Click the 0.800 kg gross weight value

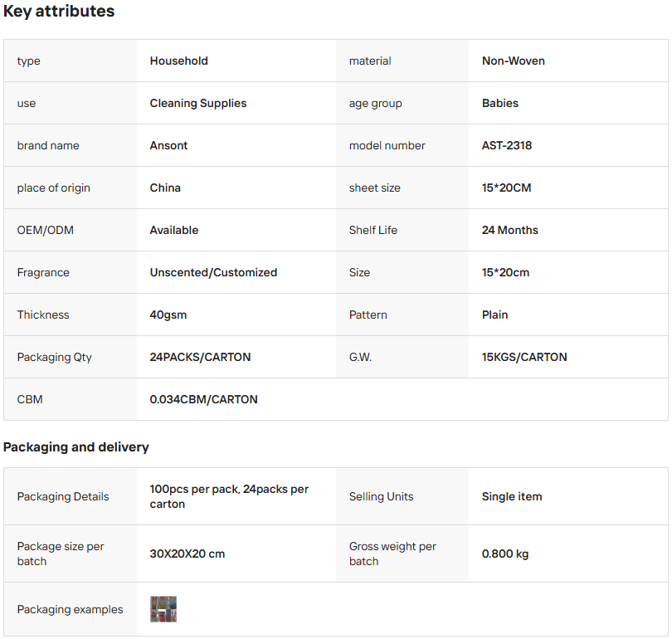click(504, 554)
